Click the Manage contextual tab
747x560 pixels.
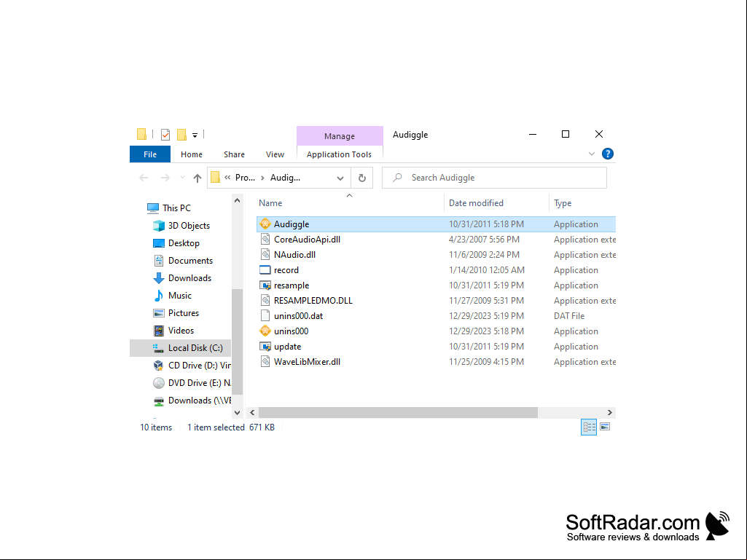(x=340, y=135)
